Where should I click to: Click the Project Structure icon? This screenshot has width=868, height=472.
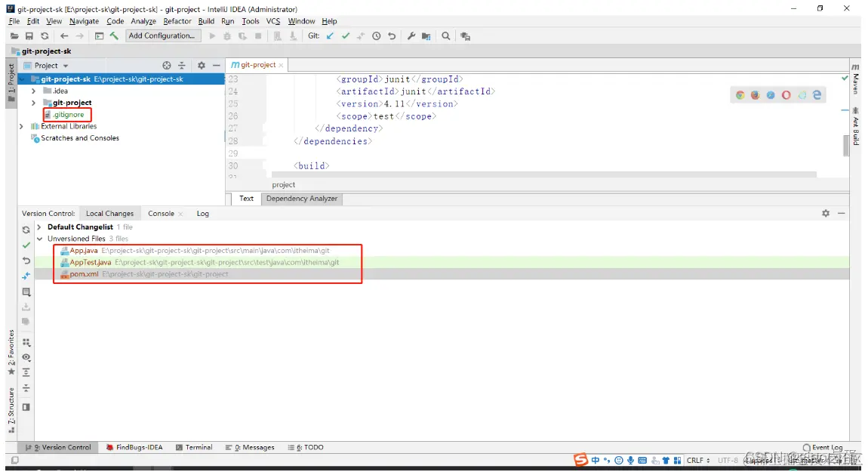point(426,36)
